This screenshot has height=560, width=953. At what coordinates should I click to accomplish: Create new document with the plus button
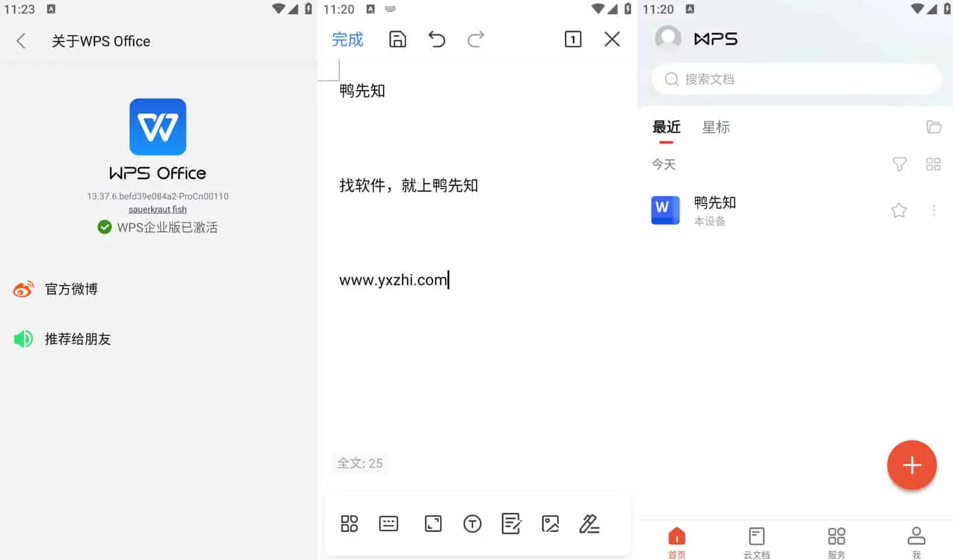[x=911, y=465]
